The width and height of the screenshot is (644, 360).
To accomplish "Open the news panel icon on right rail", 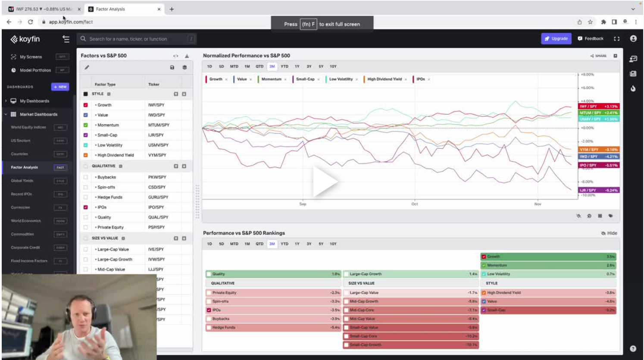I will pos(633,74).
